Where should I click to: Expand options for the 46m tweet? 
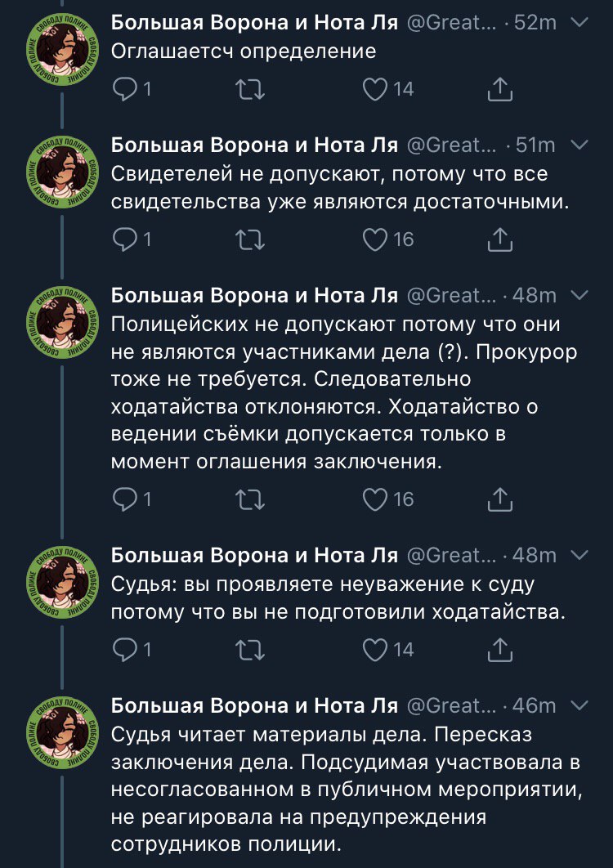[579, 705]
